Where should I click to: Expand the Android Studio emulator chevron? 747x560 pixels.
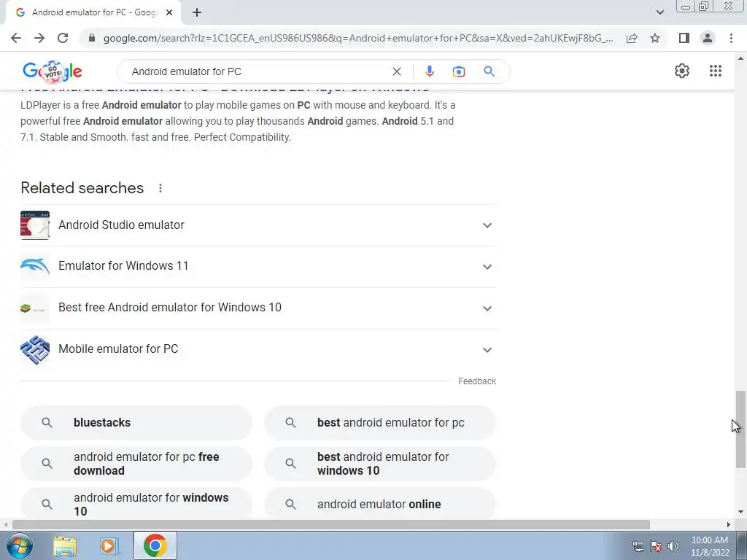(487, 225)
